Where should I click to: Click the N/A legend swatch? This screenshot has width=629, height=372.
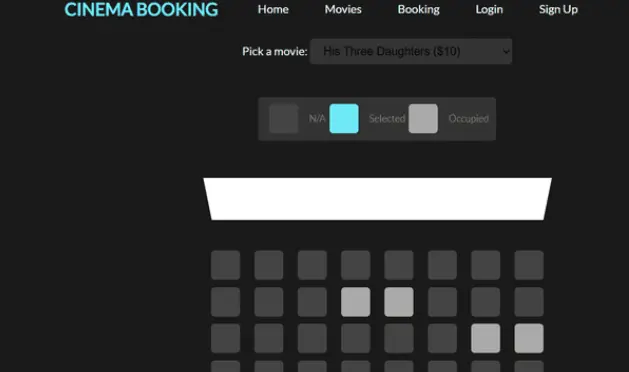[284, 118]
